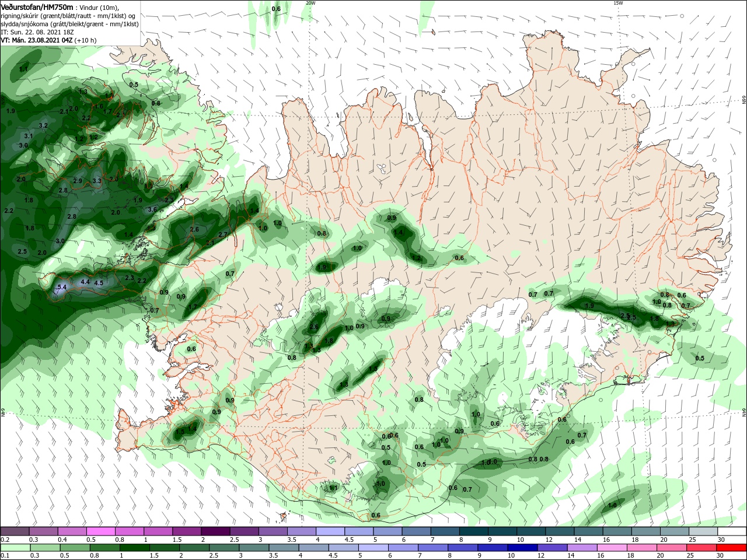Click the 3.3 precipitation value on the map
This screenshot has width=747, height=560.
97,181
